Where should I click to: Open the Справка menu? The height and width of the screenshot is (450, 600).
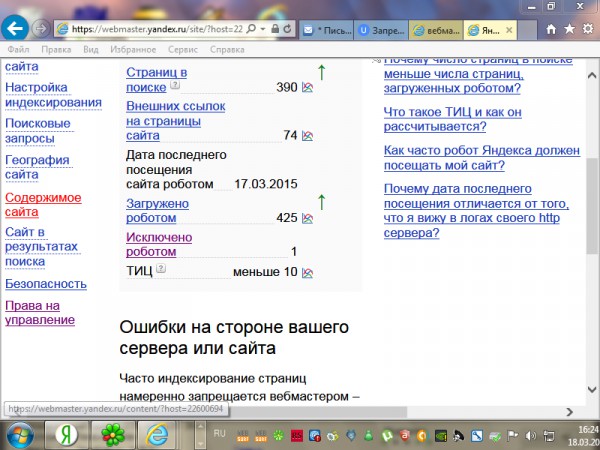(x=227, y=50)
